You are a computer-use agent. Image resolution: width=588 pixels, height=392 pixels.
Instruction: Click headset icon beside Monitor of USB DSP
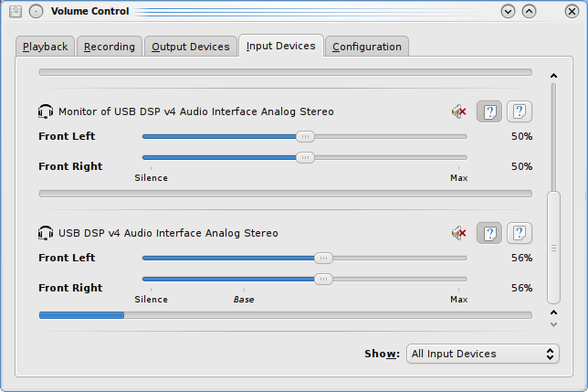coord(46,112)
